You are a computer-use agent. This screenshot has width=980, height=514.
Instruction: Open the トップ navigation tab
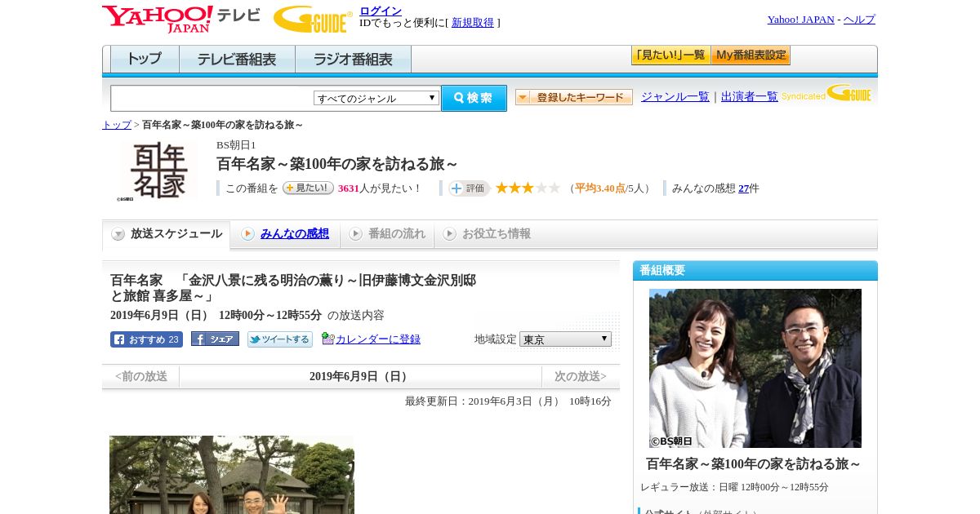tap(145, 60)
